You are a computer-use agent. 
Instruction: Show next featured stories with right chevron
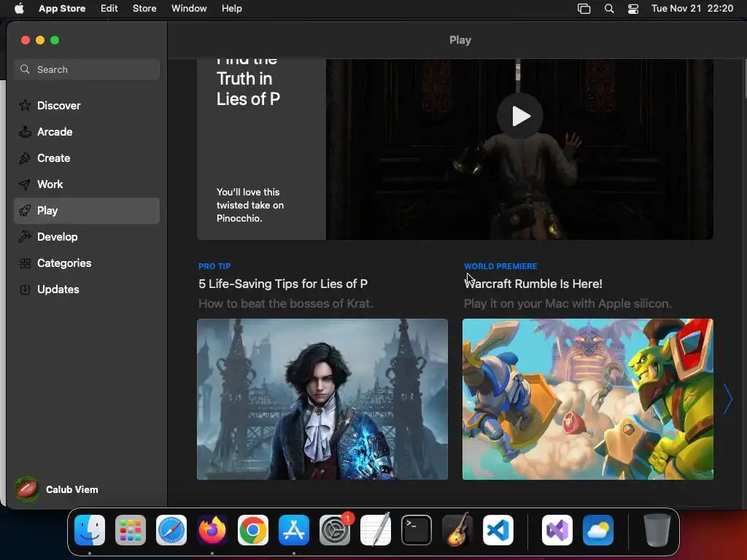click(727, 399)
